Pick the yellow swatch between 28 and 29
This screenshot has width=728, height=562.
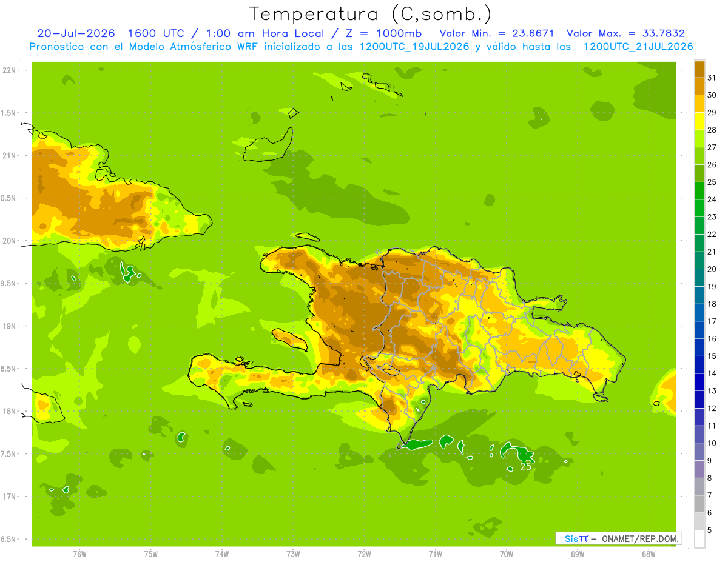click(700, 122)
